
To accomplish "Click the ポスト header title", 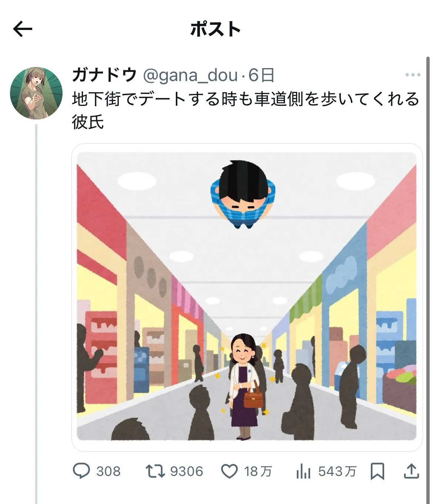I will coord(215,29).
